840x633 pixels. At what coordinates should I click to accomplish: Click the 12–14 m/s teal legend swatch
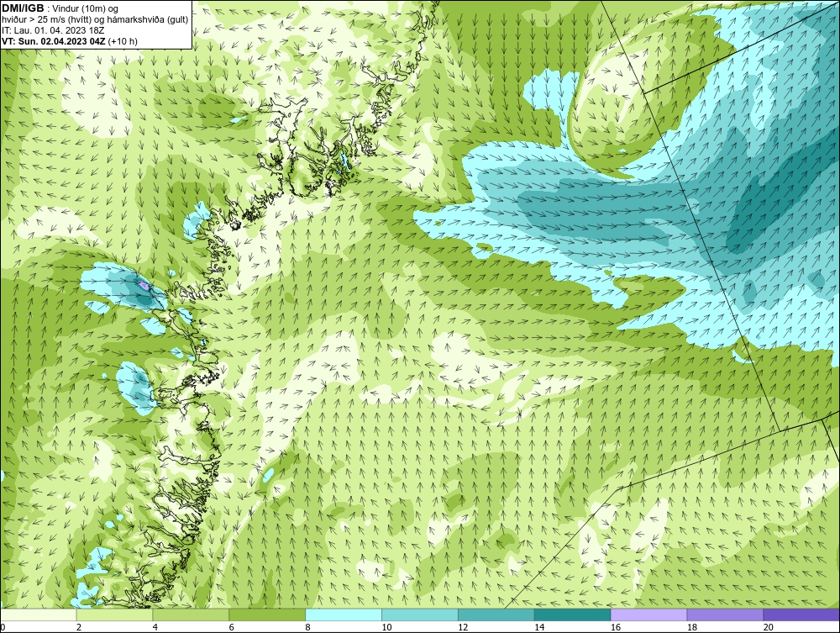point(496,615)
